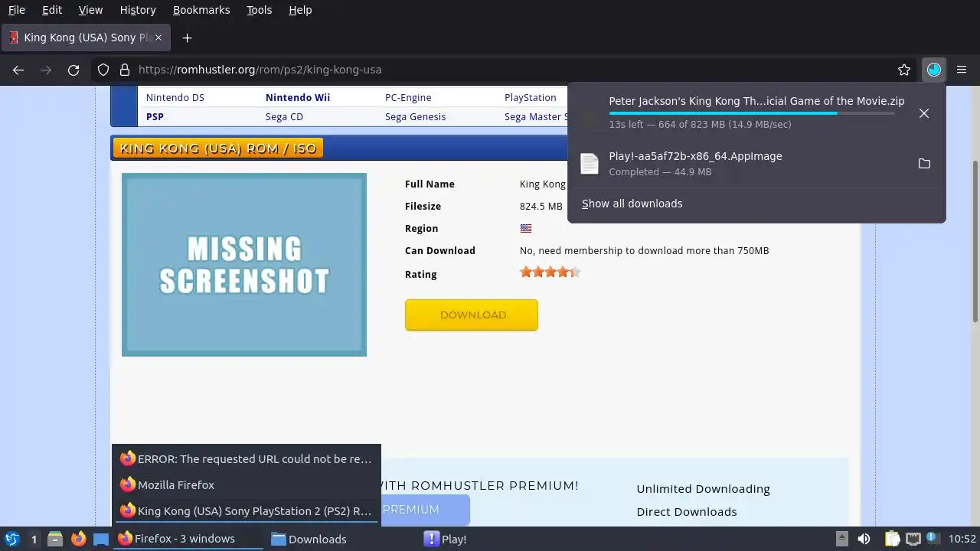Open the removable media eject tray icon
The width and height of the screenshot is (980, 551).
[841, 539]
